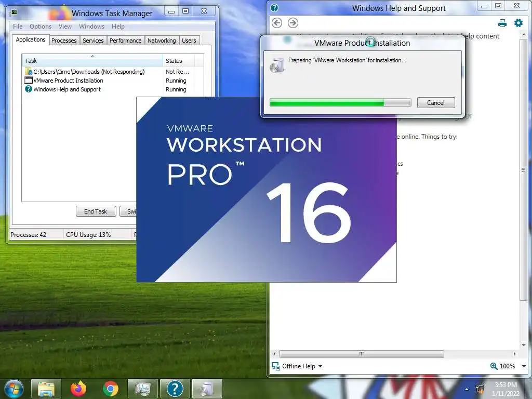Viewport: 532px width, 399px height.
Task: Click the Help scrollbar up arrow
Action: pos(524,35)
